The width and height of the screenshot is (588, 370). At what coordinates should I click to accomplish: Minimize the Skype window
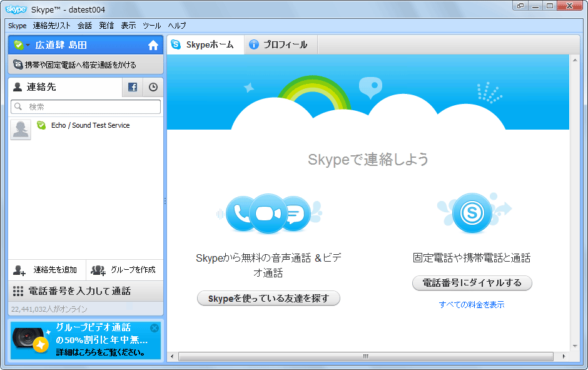[x=535, y=6]
